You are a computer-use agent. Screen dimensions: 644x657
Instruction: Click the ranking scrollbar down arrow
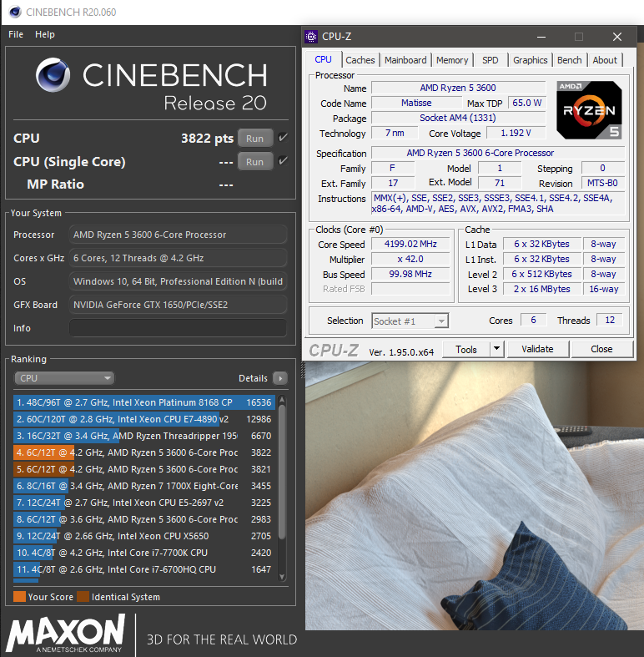click(x=282, y=577)
